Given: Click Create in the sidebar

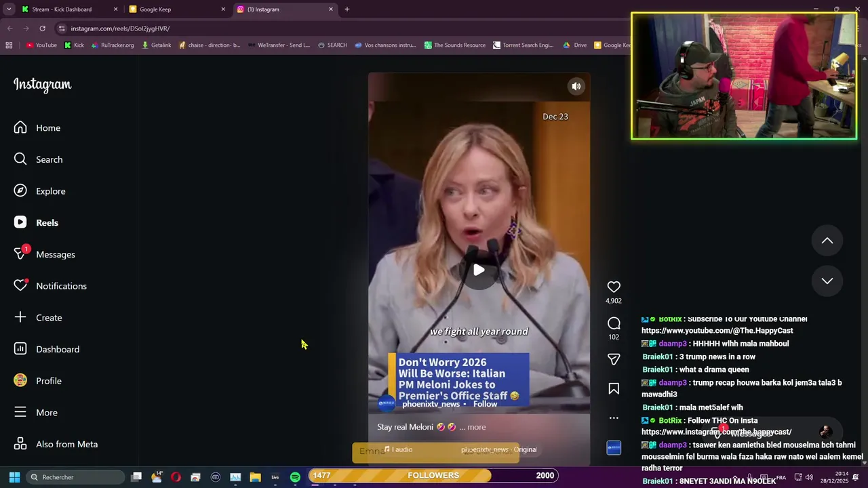Looking at the screenshot, I should (39, 317).
